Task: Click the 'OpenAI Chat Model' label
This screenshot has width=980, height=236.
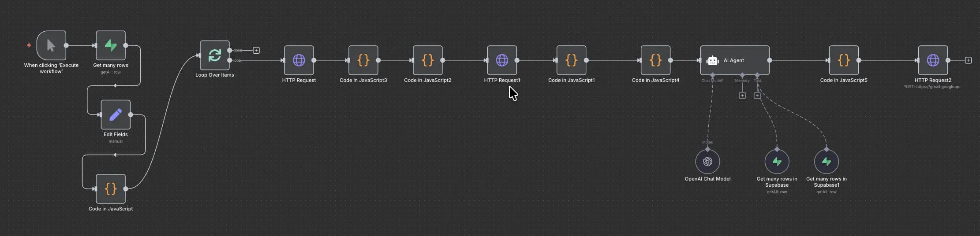Action: (707, 179)
